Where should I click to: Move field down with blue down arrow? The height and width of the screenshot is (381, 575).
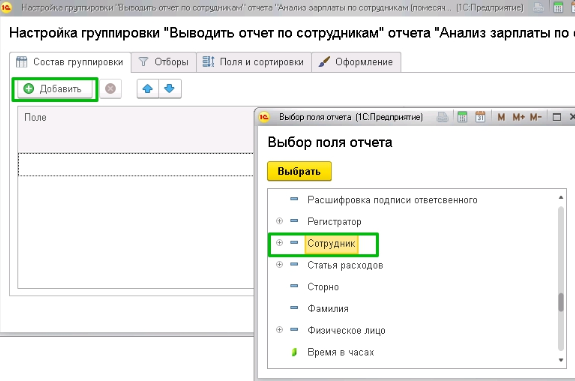[169, 89]
